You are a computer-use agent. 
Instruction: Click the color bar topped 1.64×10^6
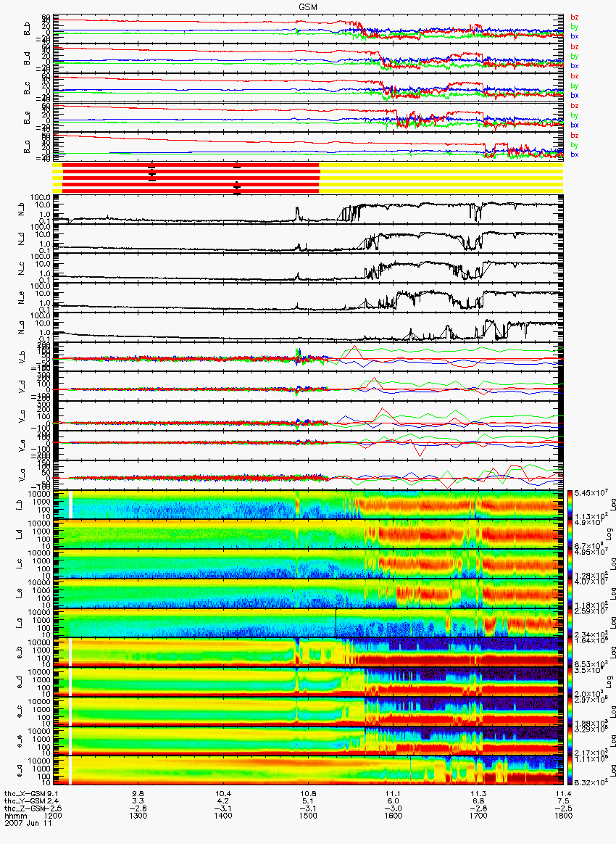click(570, 653)
